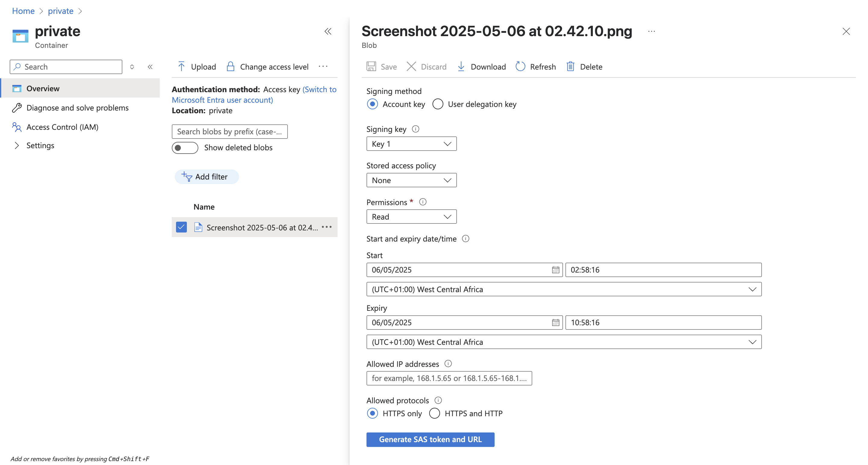This screenshot has height=465, width=868.
Task: Open the Permissions Read dropdown
Action: tap(411, 217)
